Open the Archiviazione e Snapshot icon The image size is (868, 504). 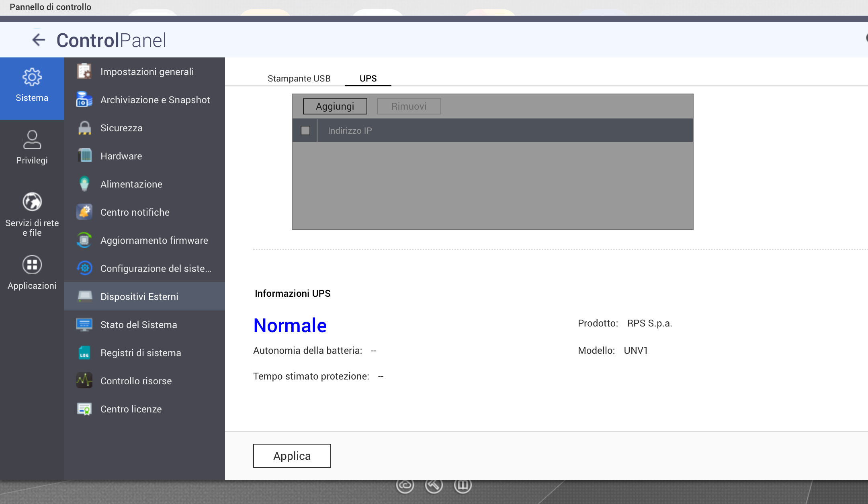pos(84,100)
